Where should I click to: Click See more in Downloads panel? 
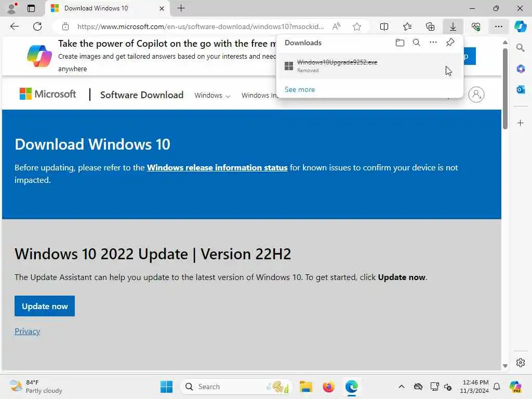click(x=300, y=89)
